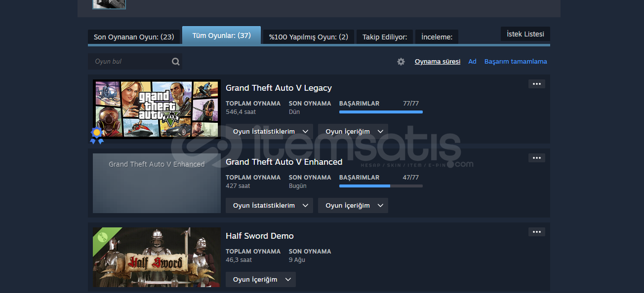Open the İstek Listesi tab
This screenshot has width=644, height=293.
(525, 34)
